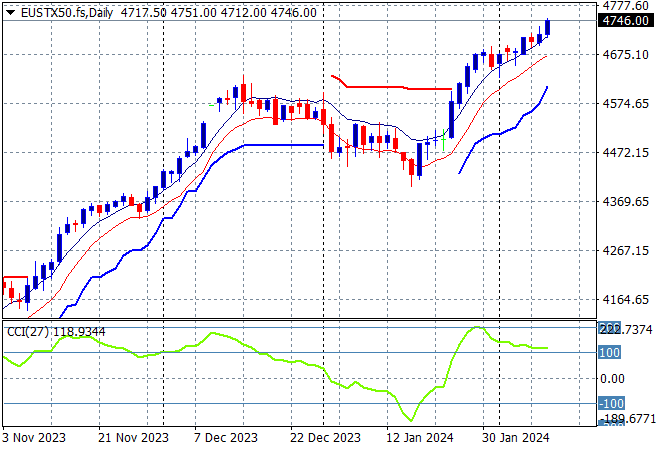Click the triangle arrow beside EUSTX50.fs title
Viewport: 660px width, 450px height.
click(10, 13)
